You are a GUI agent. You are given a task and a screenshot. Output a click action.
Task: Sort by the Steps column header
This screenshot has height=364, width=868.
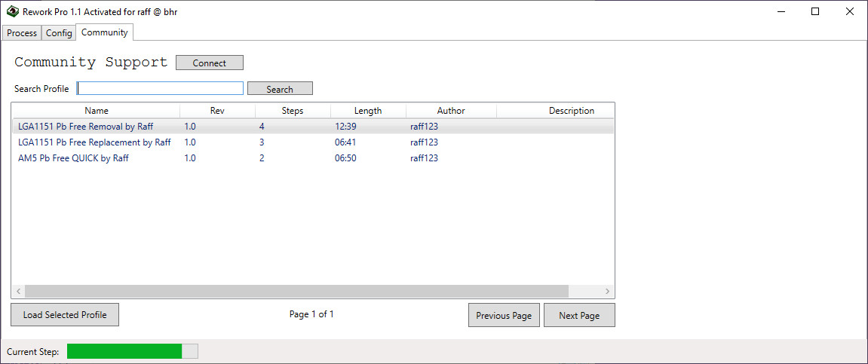point(293,111)
